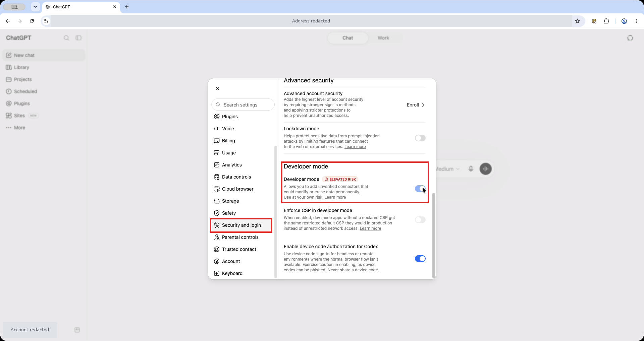The height and width of the screenshot is (341, 644).
Task: Click the Parental controls icon
Action: click(x=217, y=237)
